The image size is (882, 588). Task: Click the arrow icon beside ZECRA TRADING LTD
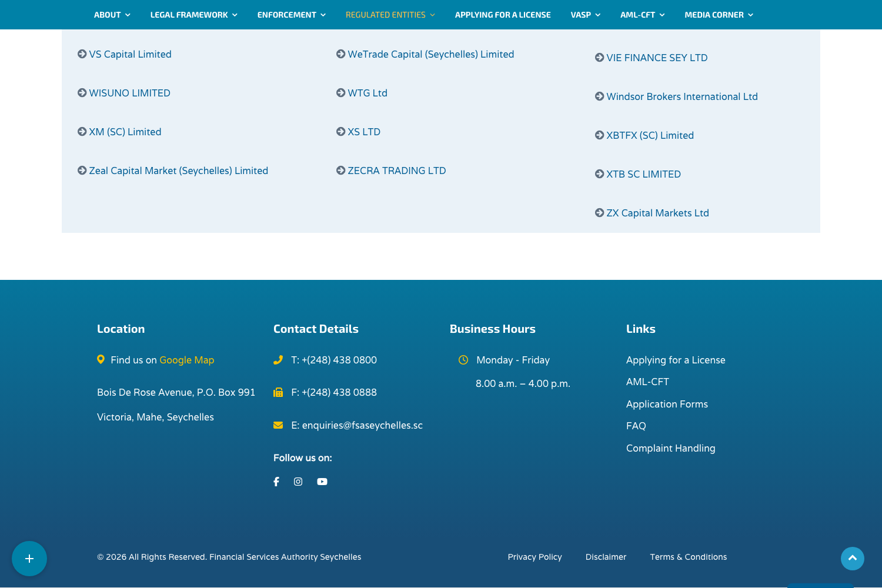pyautogui.click(x=341, y=171)
